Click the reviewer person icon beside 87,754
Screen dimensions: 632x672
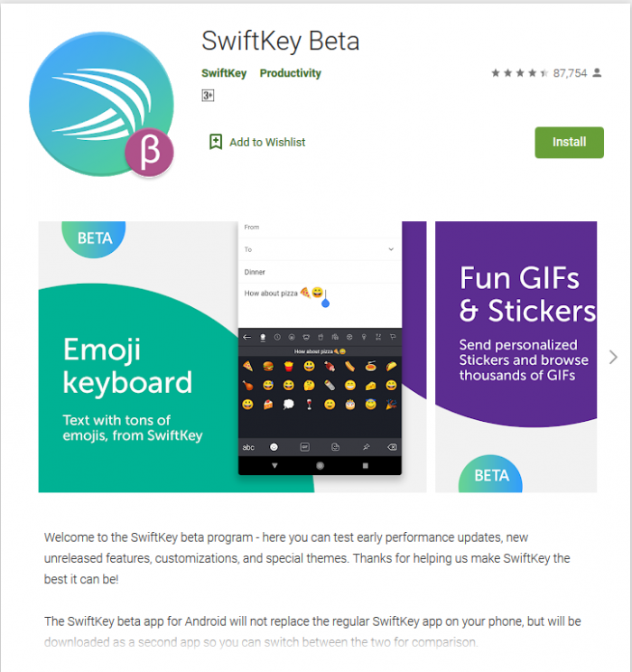597,73
